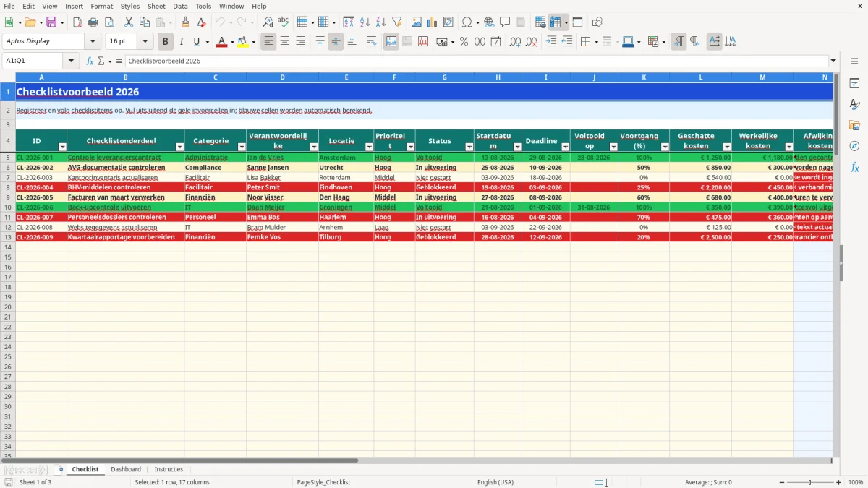Toggle Merge and Center Cells
The height and width of the screenshot is (488, 868).
[391, 42]
